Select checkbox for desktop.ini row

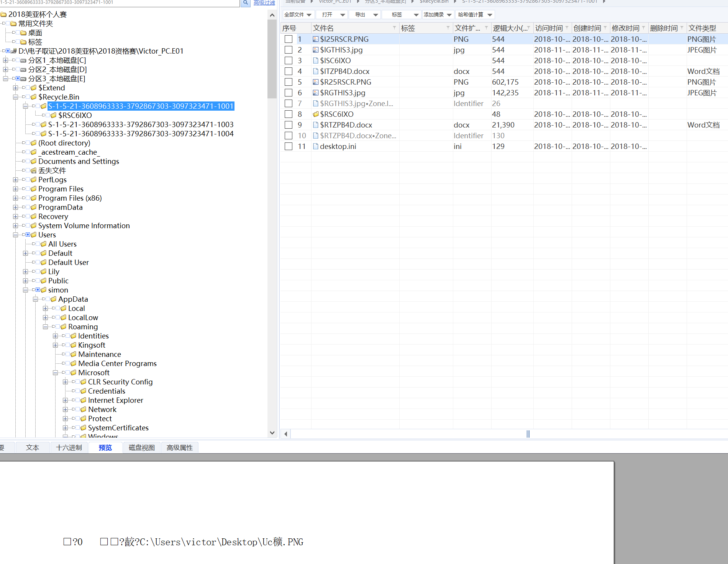(289, 146)
